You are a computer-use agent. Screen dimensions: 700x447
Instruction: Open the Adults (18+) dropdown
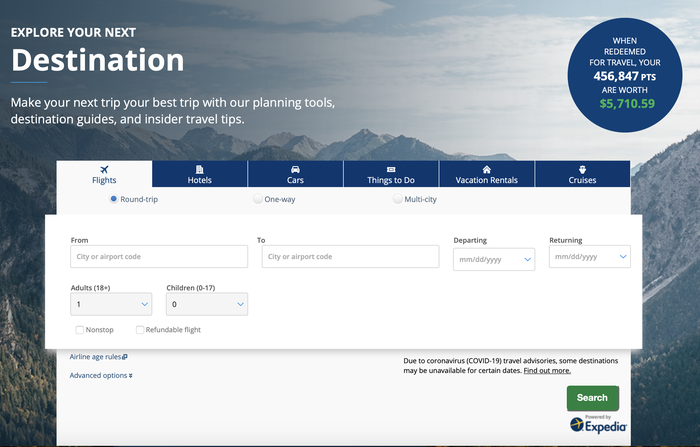coord(111,304)
